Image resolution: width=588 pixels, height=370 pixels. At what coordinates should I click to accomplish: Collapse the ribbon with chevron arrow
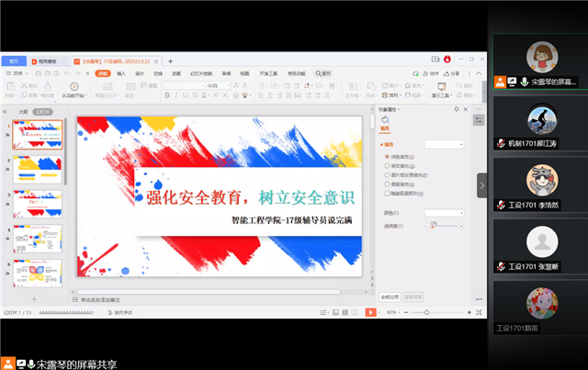click(479, 73)
